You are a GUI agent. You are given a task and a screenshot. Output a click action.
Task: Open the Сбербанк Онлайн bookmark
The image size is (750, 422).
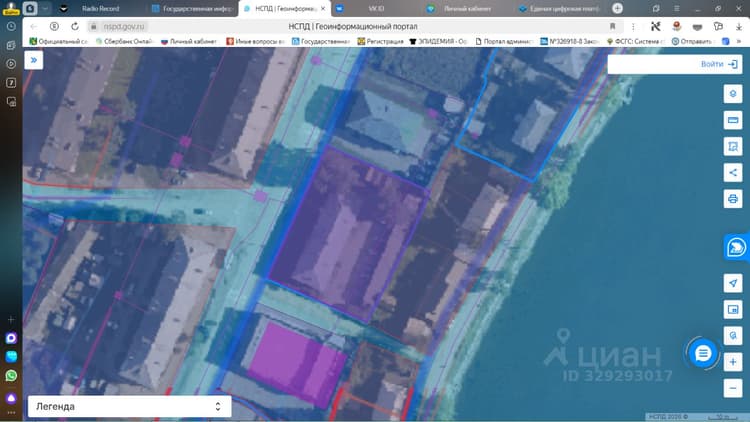[x=123, y=42]
